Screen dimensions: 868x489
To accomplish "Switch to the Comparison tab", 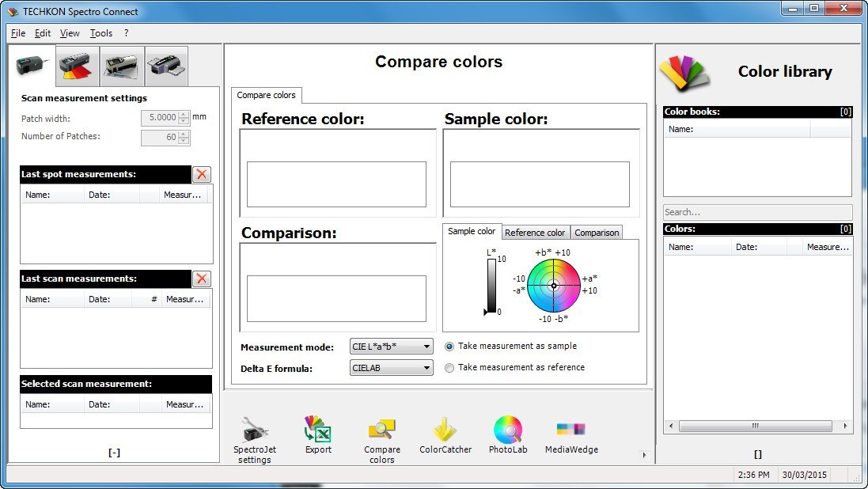I will 597,233.
